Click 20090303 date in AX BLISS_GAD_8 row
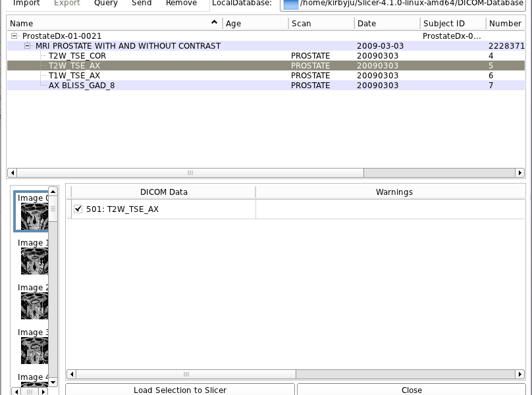This screenshot has height=395, width=532. click(378, 85)
